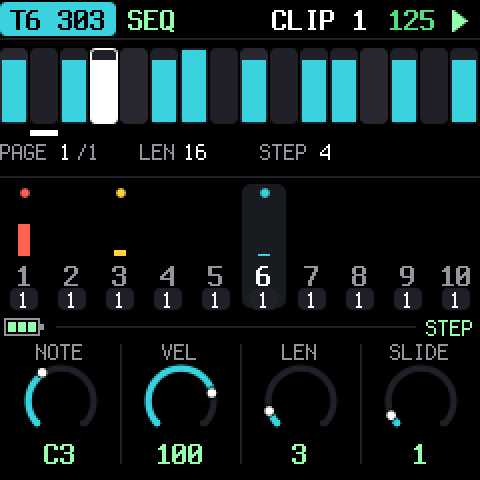Click the LEN 16 pattern length value
Image resolution: width=480 pixels, height=480 pixels.
(173, 153)
